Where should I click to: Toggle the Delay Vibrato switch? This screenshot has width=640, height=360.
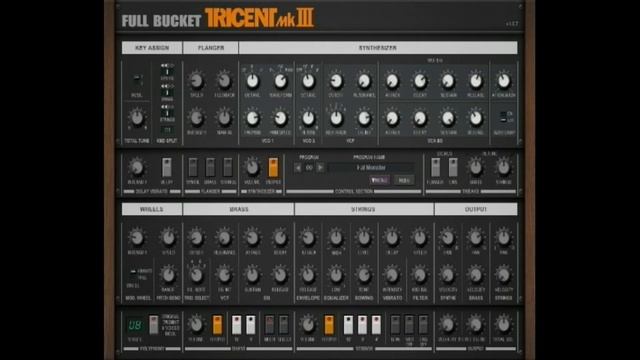pos(167,167)
